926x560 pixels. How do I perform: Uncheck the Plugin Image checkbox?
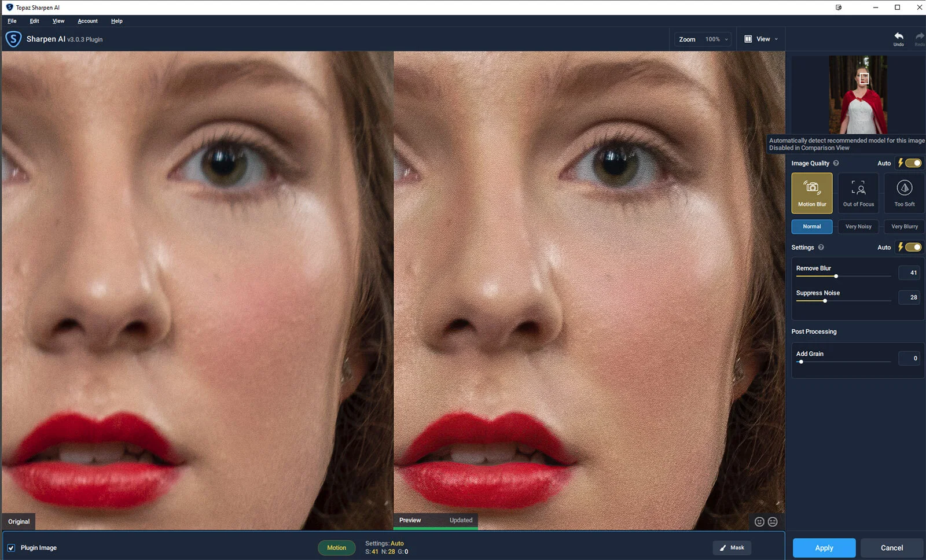(x=11, y=548)
